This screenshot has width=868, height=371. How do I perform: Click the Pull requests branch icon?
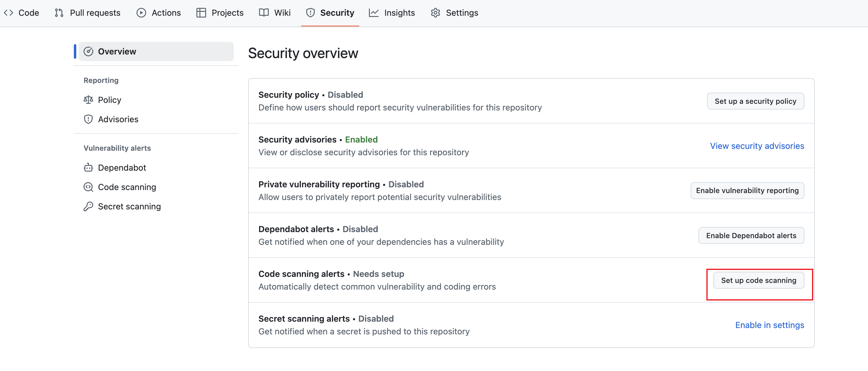tap(59, 13)
